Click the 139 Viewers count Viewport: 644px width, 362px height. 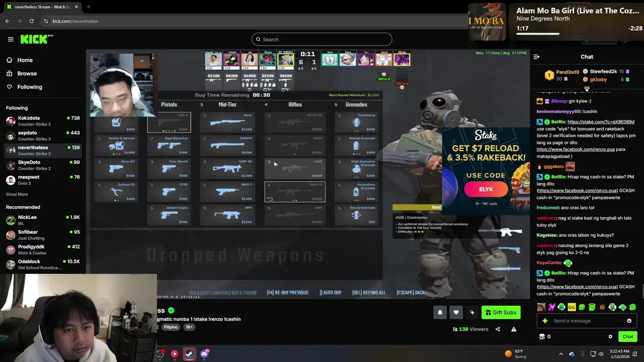[x=471, y=329]
